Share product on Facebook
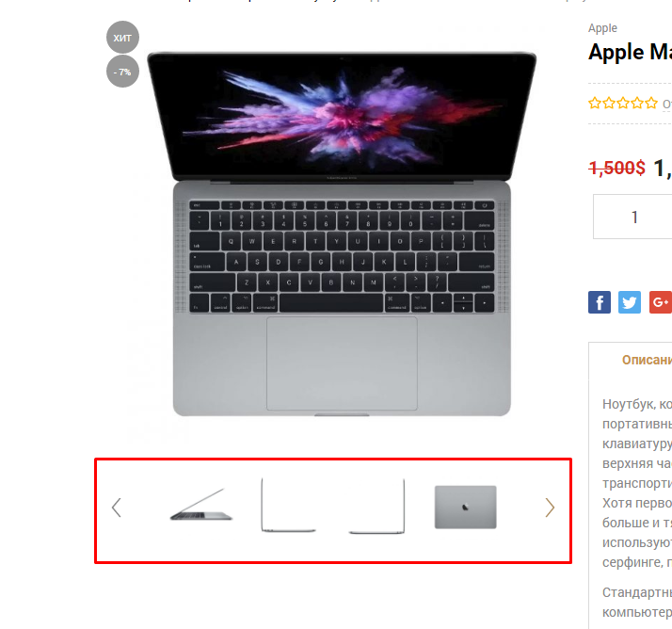This screenshot has width=672, height=629. [600, 302]
